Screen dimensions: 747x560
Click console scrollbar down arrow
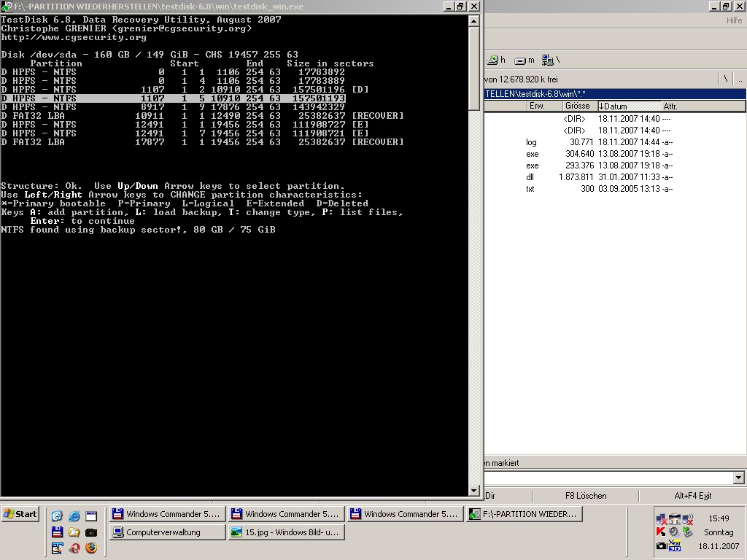[473, 491]
